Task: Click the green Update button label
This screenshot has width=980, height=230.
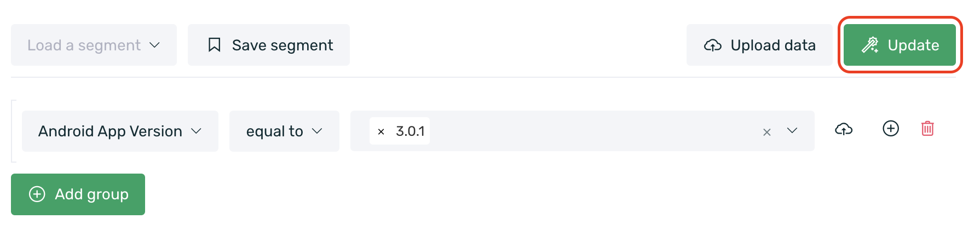Action: pyautogui.click(x=913, y=45)
